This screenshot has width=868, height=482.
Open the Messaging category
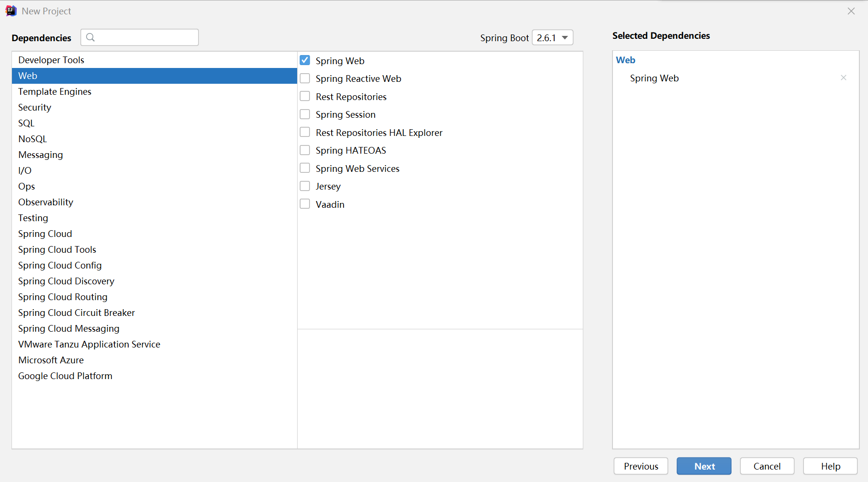154,155
